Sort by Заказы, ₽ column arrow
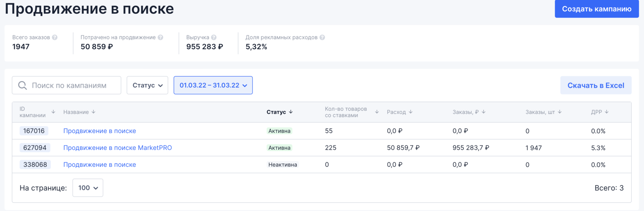The height and width of the screenshot is (211, 644). [484, 112]
